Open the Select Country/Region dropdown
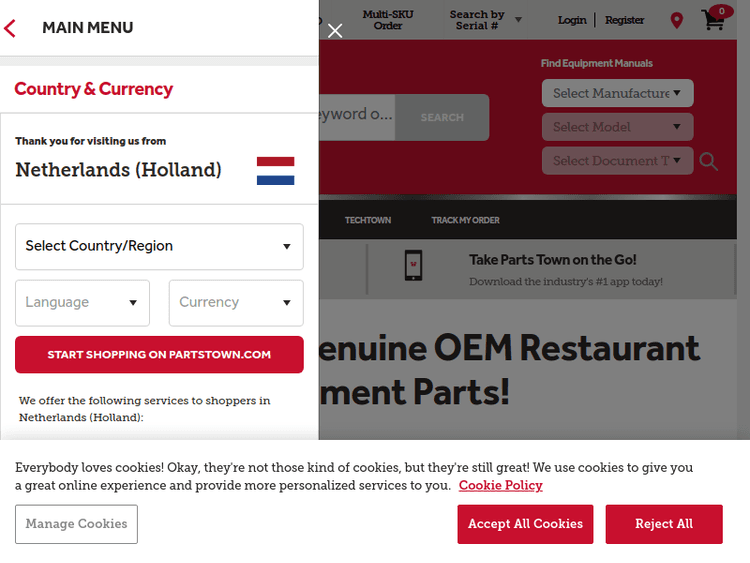This screenshot has width=750, height=563. [159, 247]
